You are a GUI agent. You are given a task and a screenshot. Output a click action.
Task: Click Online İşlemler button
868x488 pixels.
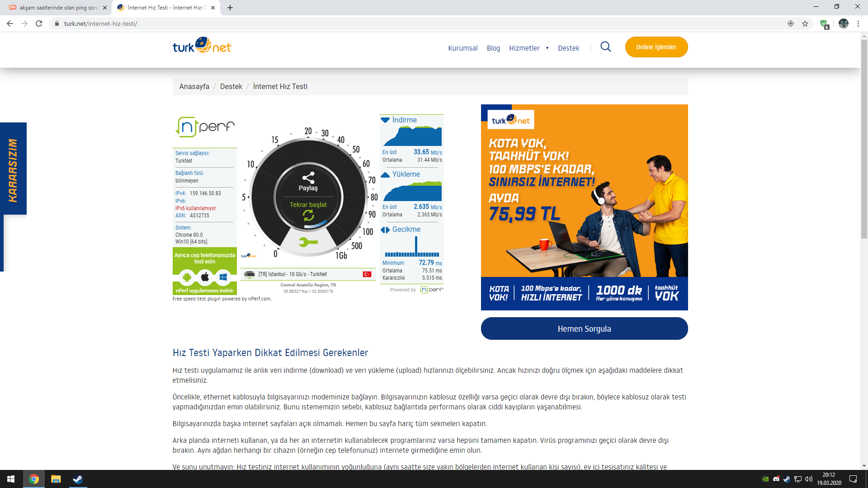click(x=656, y=47)
